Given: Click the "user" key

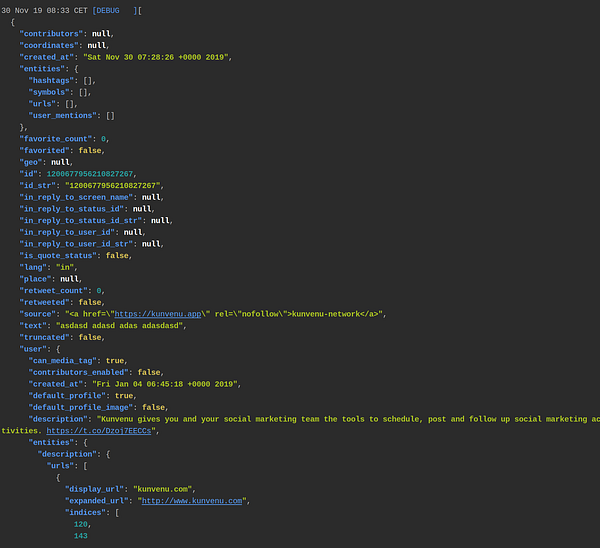Looking at the screenshot, I should pyautogui.click(x=33, y=349).
